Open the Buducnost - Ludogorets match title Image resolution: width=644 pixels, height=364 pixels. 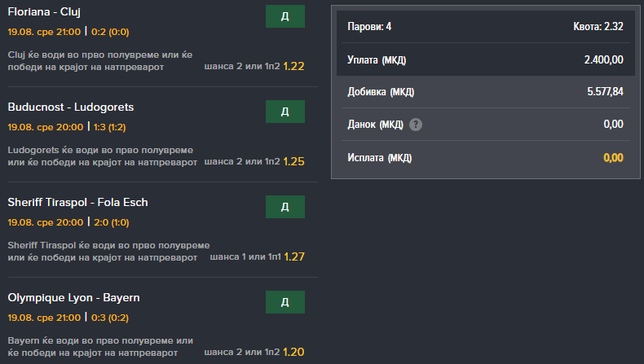71,107
